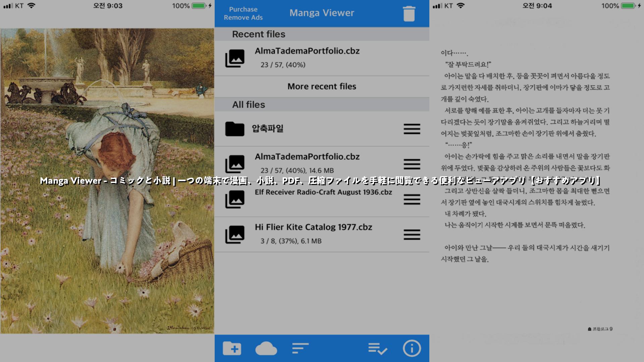The width and height of the screenshot is (644, 362).
Task: Tap More recent files
Action: pos(322,86)
